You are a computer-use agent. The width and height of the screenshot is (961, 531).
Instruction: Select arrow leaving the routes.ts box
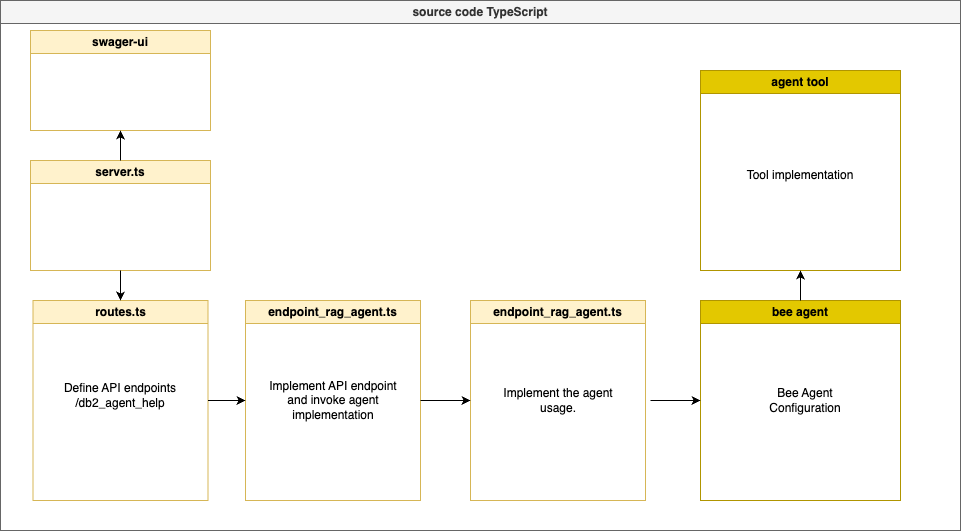(x=226, y=401)
